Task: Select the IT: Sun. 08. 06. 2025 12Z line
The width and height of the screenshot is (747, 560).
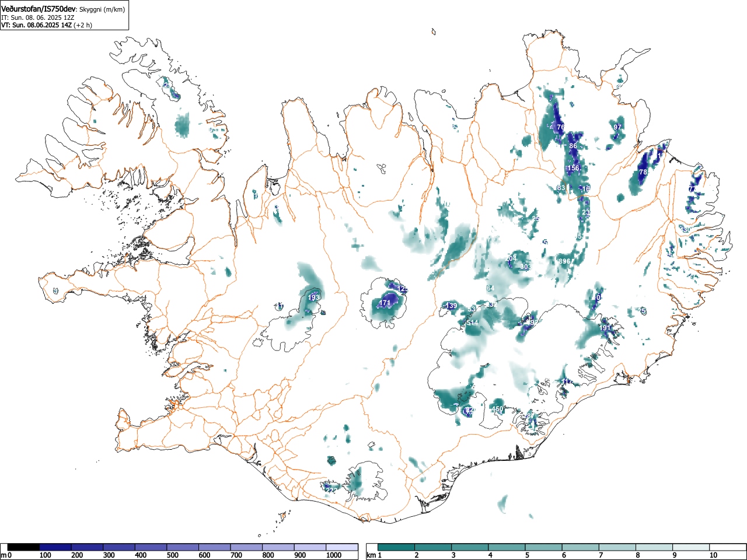Action: pyautogui.click(x=38, y=17)
